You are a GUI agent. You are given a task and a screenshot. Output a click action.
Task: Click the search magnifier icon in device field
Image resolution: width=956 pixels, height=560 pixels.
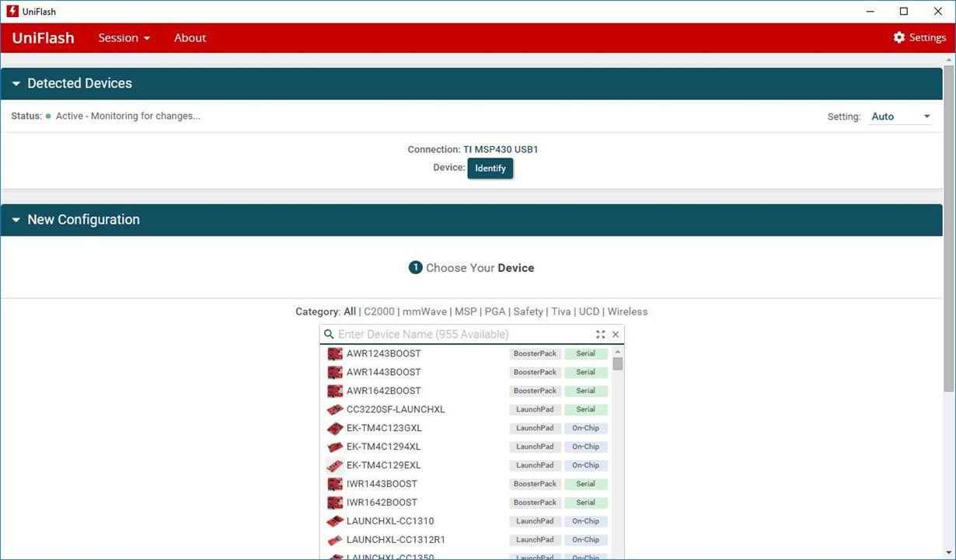[329, 334]
